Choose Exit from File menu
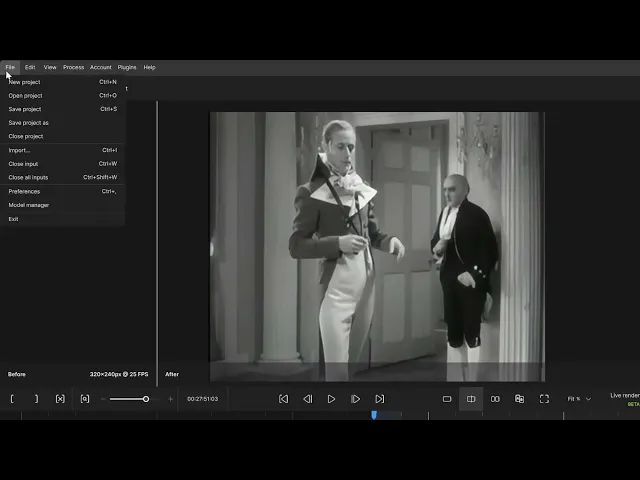The image size is (640, 480). [62, 219]
